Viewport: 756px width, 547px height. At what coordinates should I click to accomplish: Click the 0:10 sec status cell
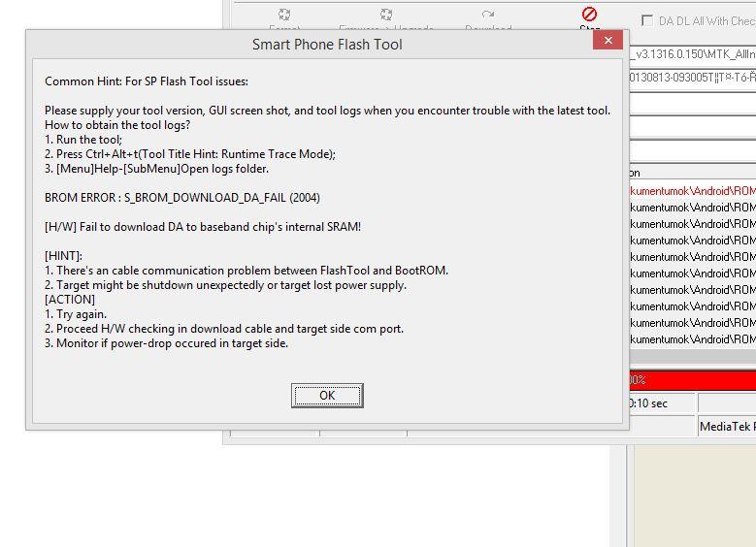(x=662, y=403)
